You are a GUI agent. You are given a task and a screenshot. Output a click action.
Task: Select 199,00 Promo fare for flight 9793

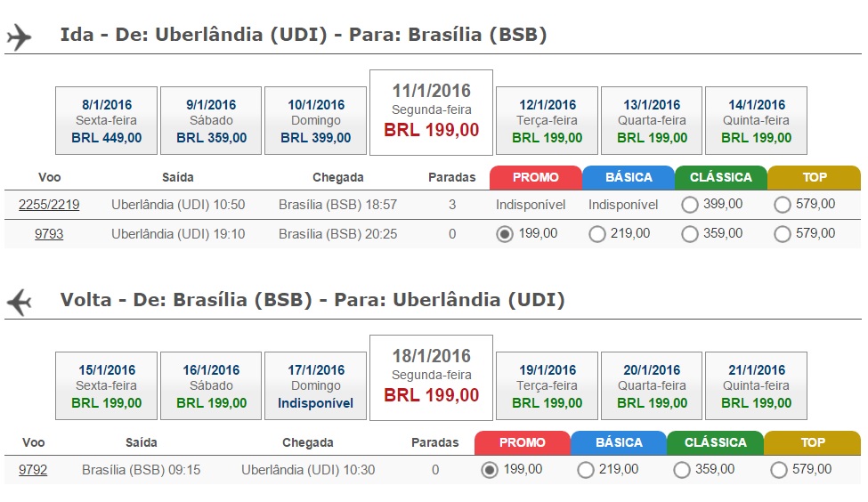(x=504, y=234)
